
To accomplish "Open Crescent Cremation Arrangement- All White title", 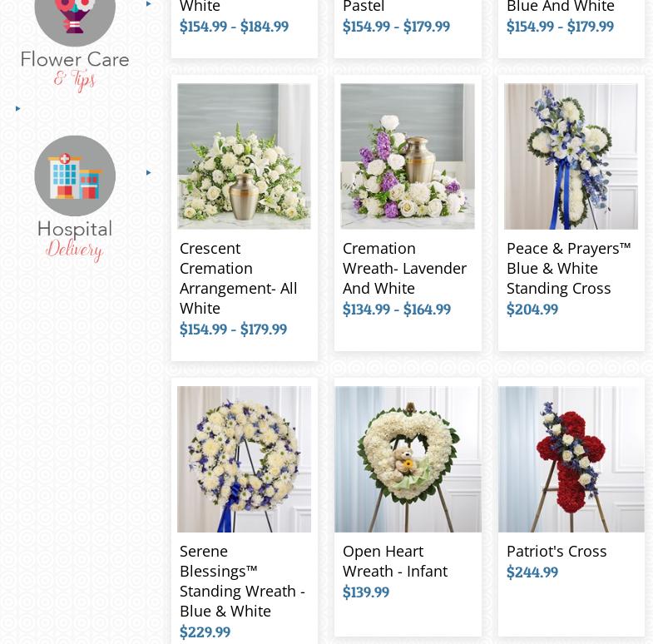I will click(238, 278).
